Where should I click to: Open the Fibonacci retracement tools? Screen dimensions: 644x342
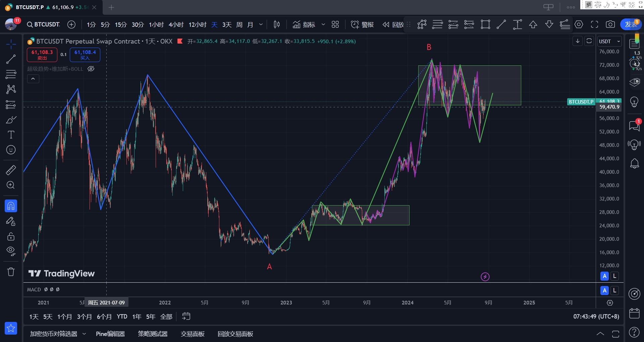coord(11,74)
